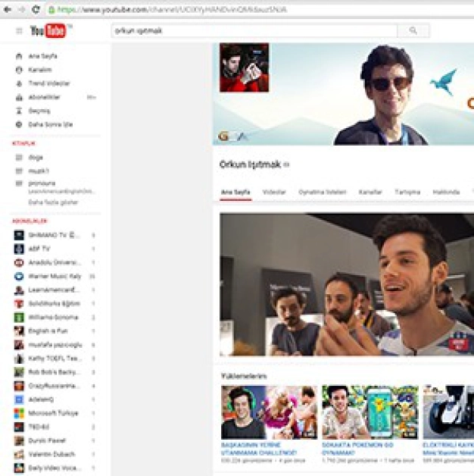The height and width of the screenshot is (476, 474).
Task: Switch to the Videolar tab
Action: (274, 192)
